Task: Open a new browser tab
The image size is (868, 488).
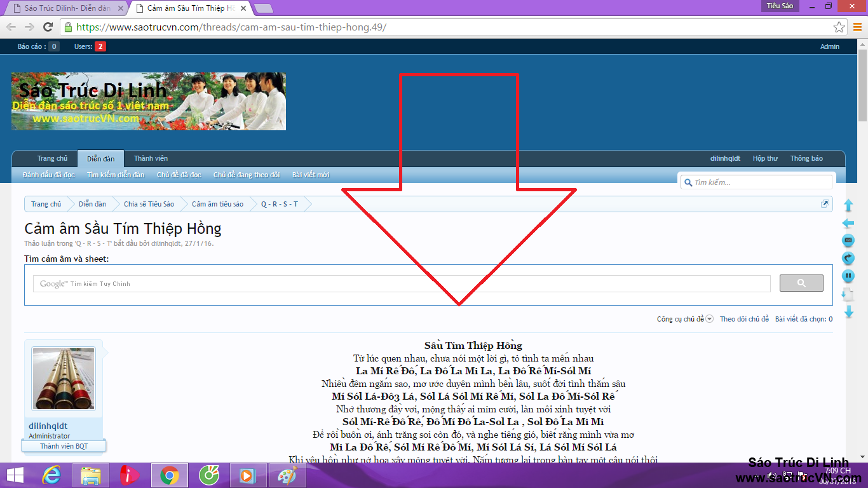Action: tap(264, 8)
